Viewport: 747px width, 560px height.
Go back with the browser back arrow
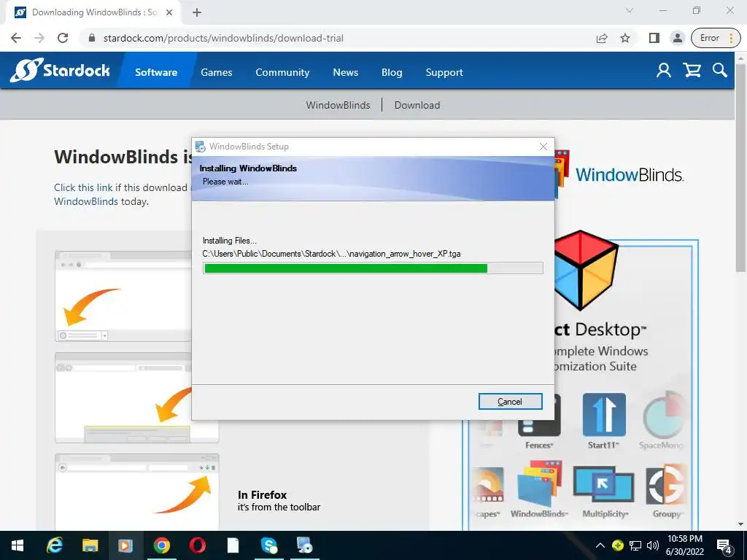16,38
